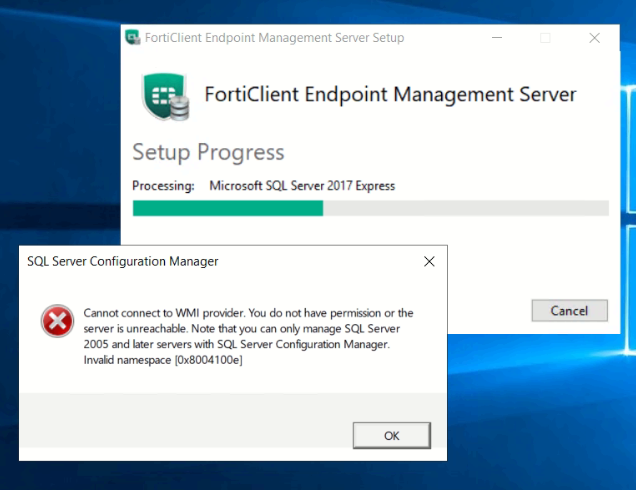Click the 'Setup Progress' heading
The image size is (636, 490).
coord(208,152)
